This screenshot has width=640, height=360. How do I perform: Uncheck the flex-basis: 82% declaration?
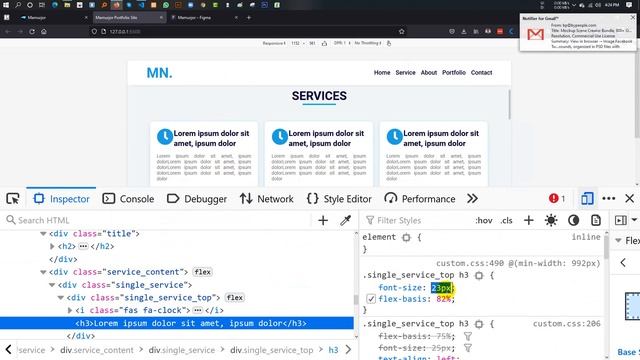click(371, 299)
